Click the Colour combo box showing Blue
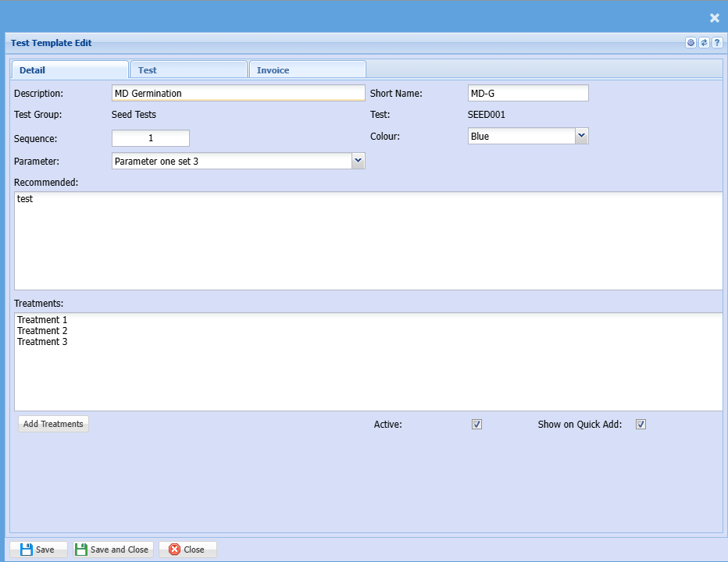This screenshot has width=728, height=562. 521,137
